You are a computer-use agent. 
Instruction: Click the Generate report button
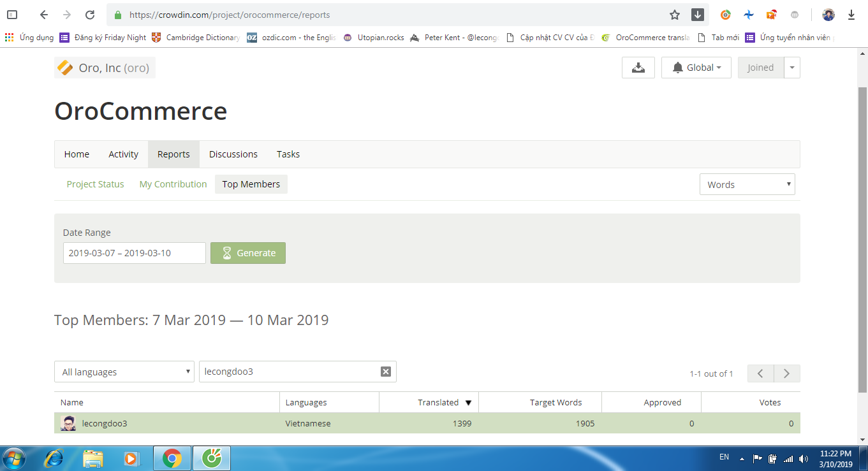tap(248, 253)
